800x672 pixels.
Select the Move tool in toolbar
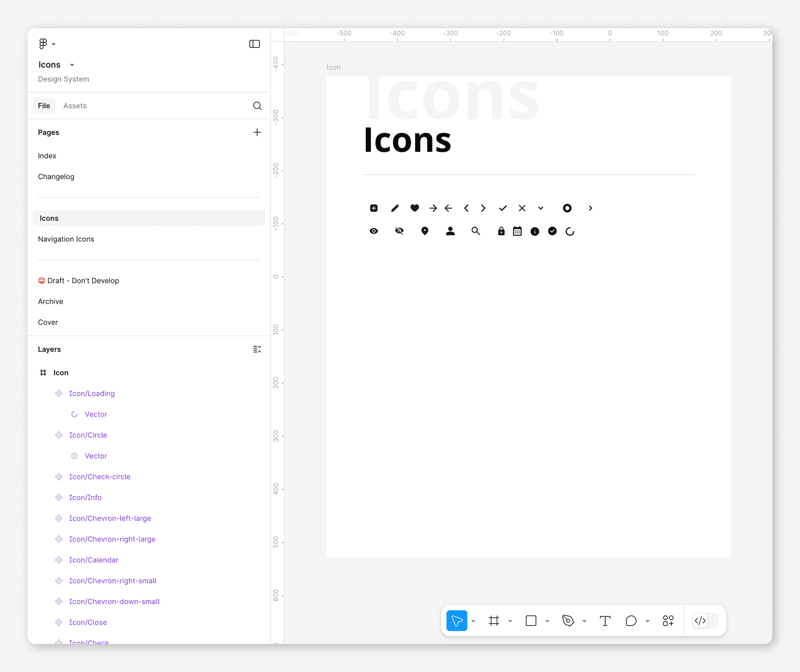(456, 620)
